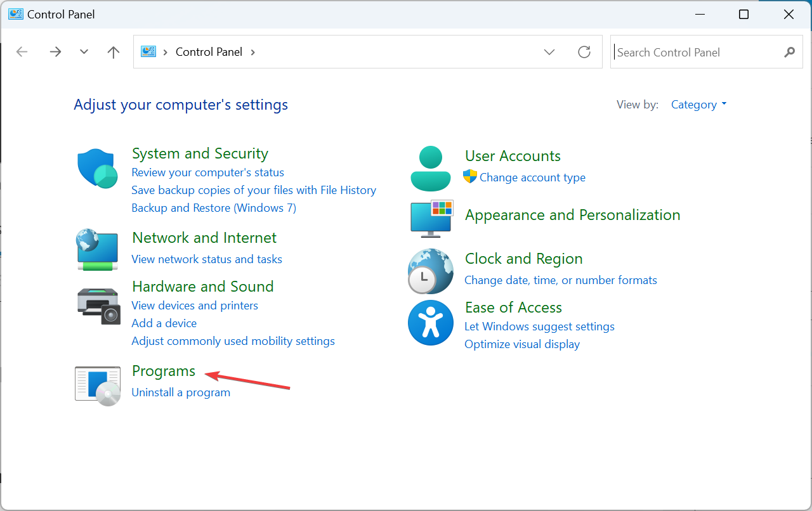Click the Appearance and Personalization monitor icon

(x=431, y=218)
